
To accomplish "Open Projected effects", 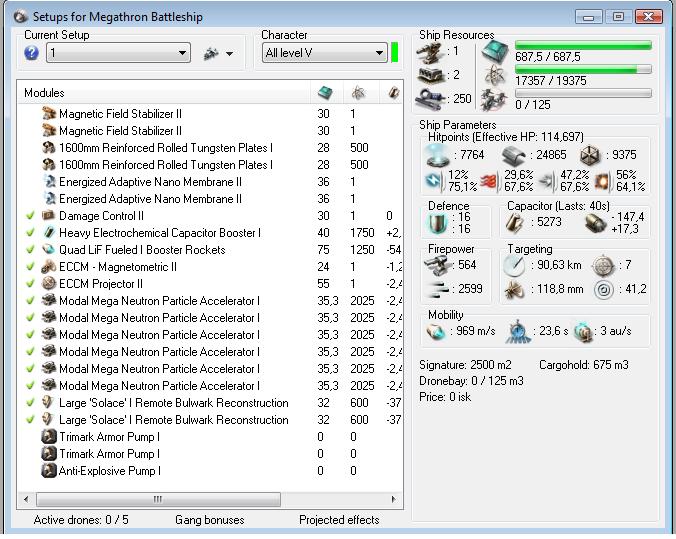I will [339, 520].
